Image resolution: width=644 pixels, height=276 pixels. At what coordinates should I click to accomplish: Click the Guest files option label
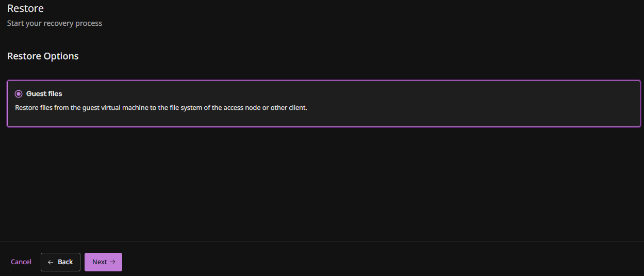click(x=44, y=94)
